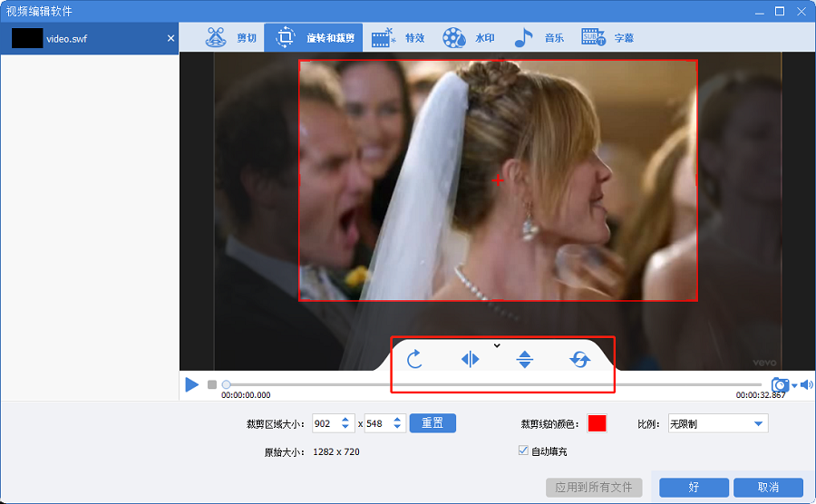The image size is (816, 504).
Task: Remove video.swf using its X button
Action: click(170, 38)
